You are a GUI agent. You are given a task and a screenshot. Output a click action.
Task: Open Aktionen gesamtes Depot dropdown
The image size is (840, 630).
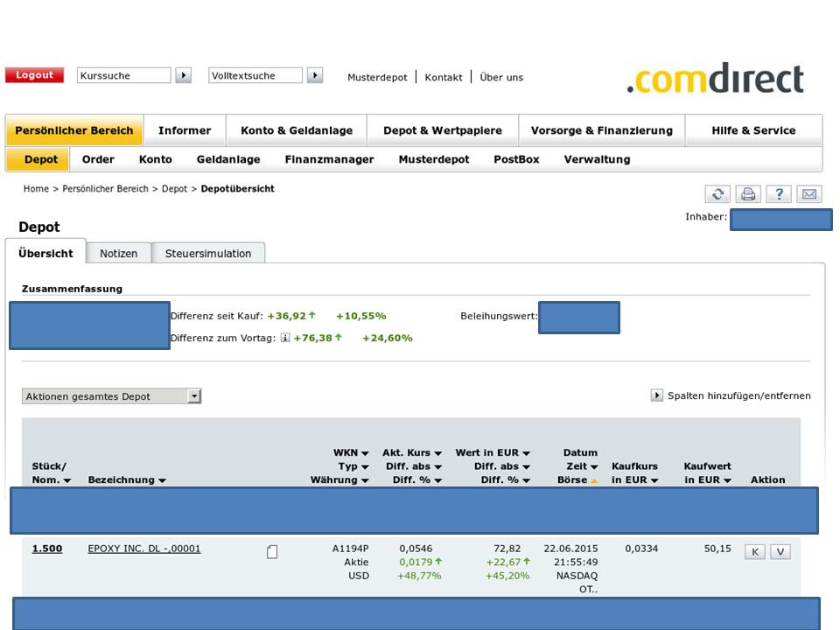111,396
